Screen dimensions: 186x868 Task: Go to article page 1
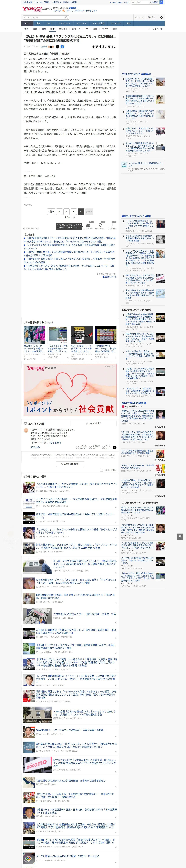[59, 212]
